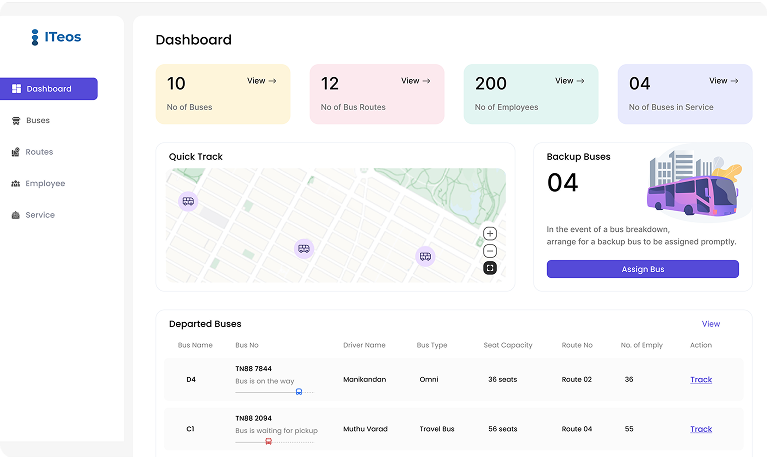Click Route 02 cell

tap(576, 380)
